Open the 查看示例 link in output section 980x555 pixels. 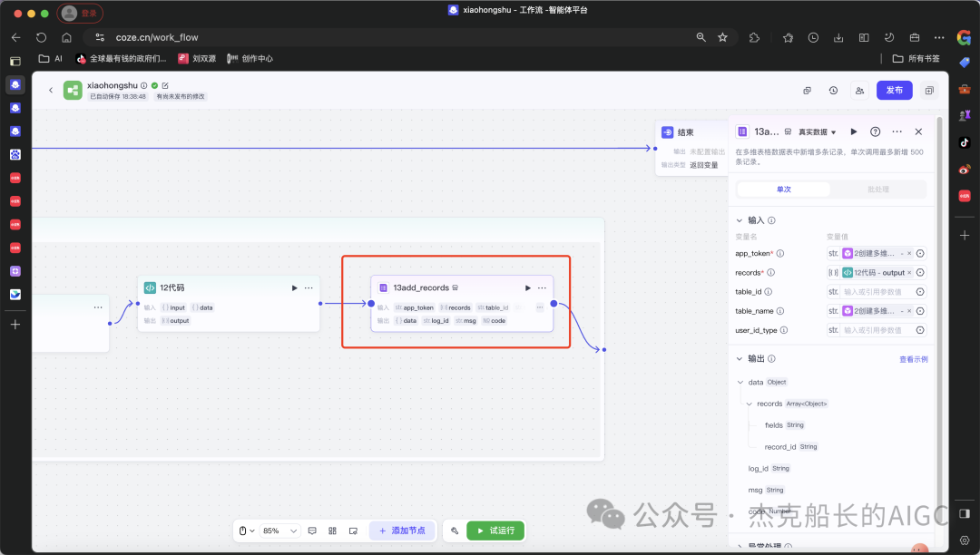[913, 360]
